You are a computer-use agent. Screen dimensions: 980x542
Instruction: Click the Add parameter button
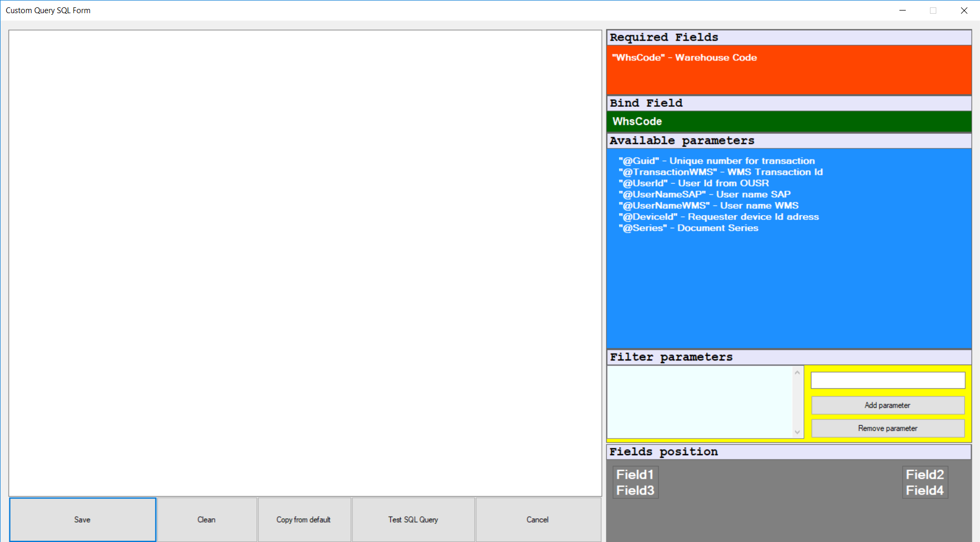pos(887,405)
